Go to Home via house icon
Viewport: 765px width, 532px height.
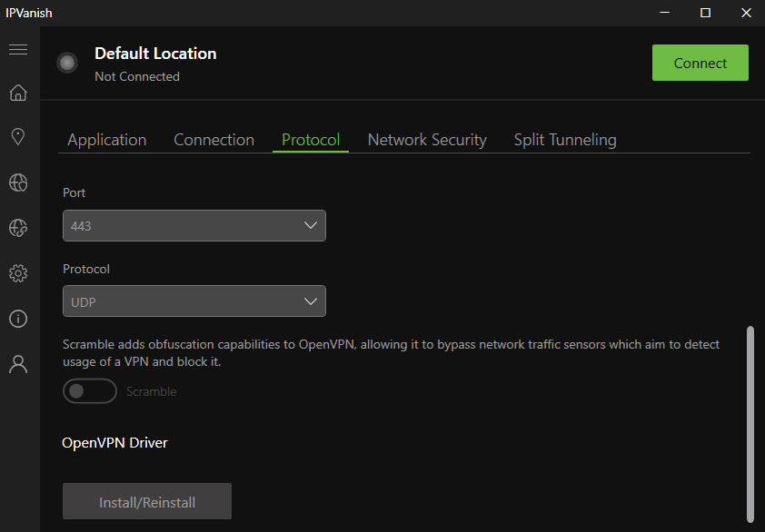pos(18,93)
